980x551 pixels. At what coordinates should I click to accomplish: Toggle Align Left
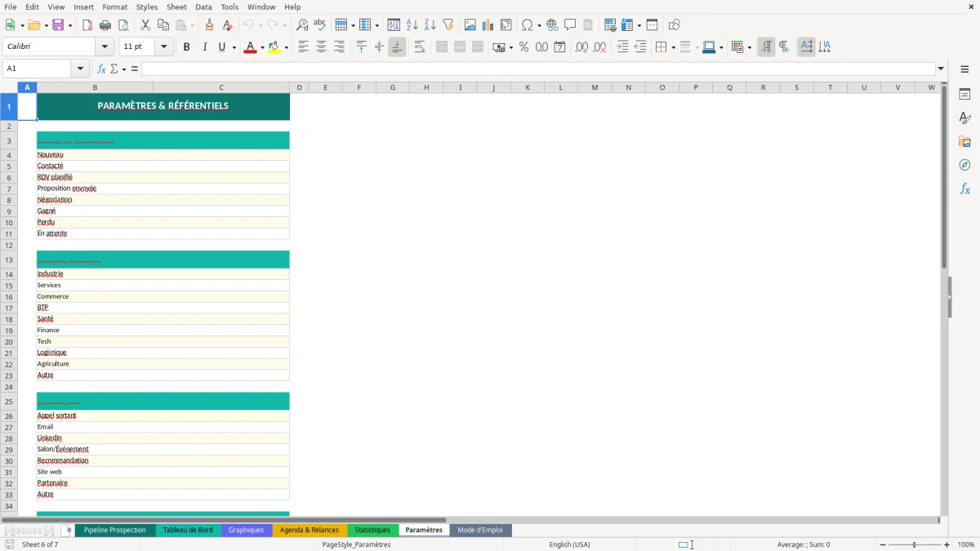[x=303, y=47]
